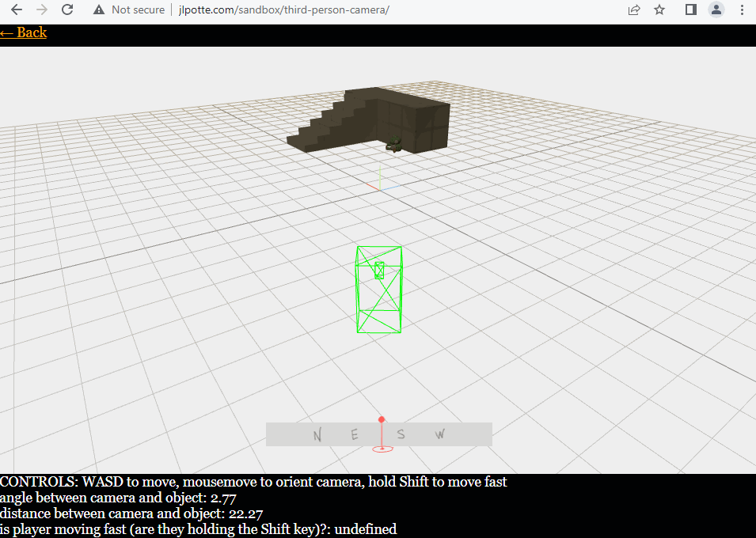Open the Chrome three-dot menu

click(x=742, y=9)
